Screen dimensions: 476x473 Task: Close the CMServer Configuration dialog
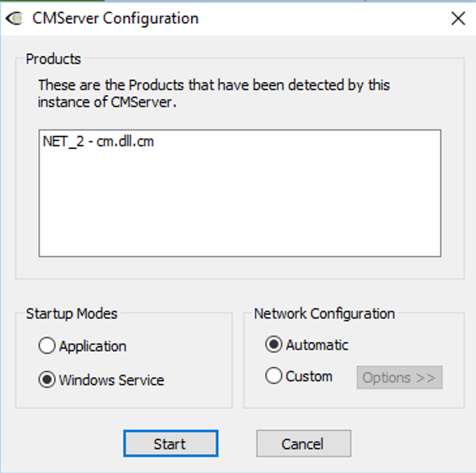tap(458, 19)
